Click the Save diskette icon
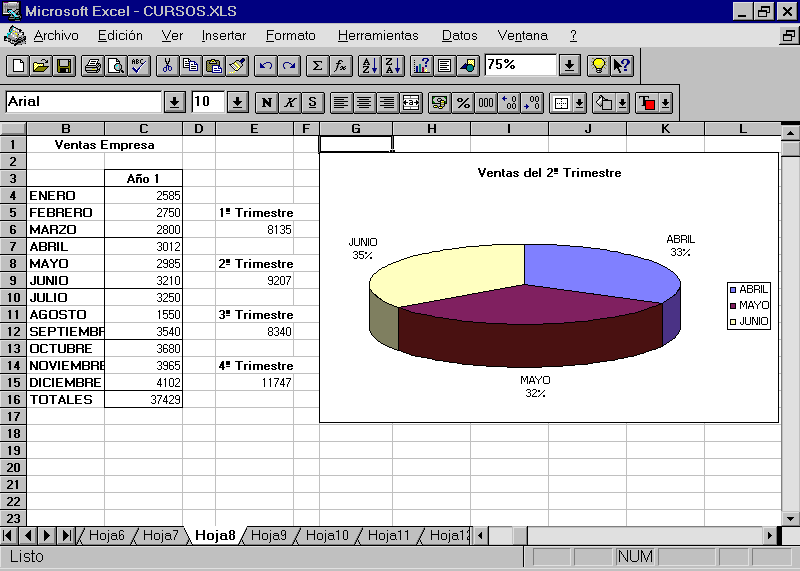The image size is (800, 571). tap(64, 66)
